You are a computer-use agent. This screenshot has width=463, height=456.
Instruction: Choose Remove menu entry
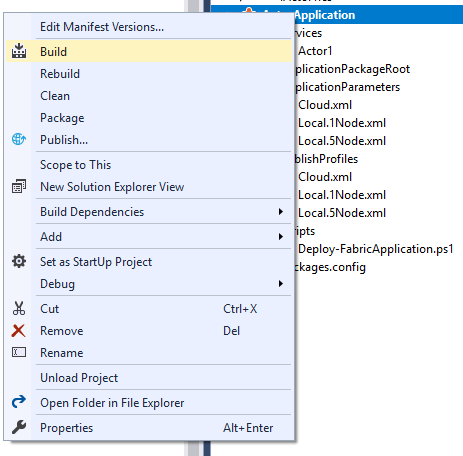[x=148, y=331]
